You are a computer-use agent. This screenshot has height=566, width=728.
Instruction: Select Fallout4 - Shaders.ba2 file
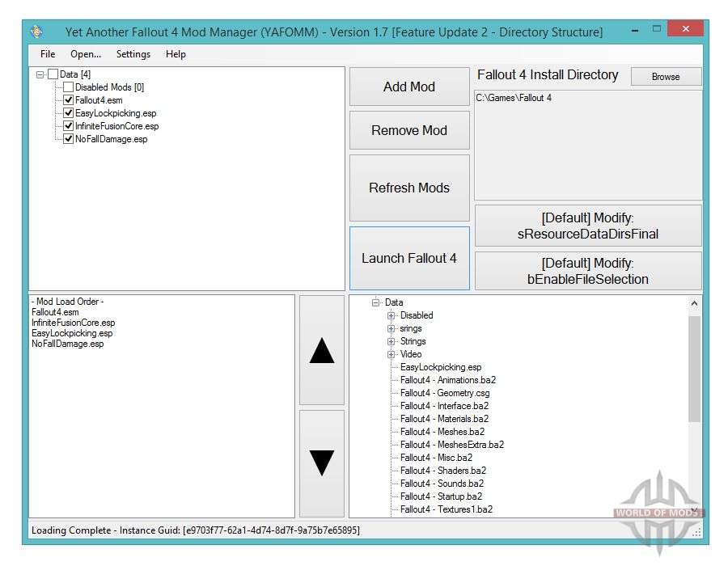point(443,471)
